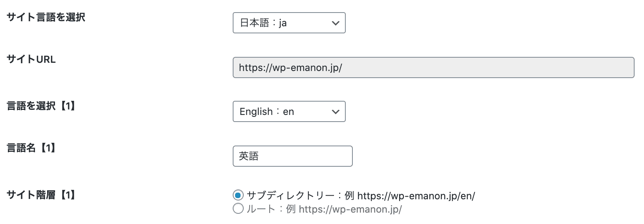Open the サイト言語を選択 dropdown showing 日本語：ja
The width and height of the screenshot is (644, 224).
coord(289,23)
